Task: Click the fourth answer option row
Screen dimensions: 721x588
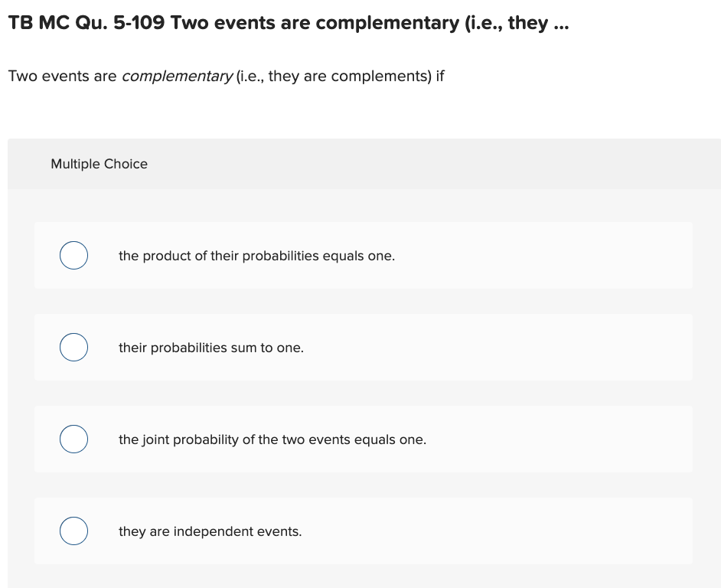Action: tap(364, 531)
